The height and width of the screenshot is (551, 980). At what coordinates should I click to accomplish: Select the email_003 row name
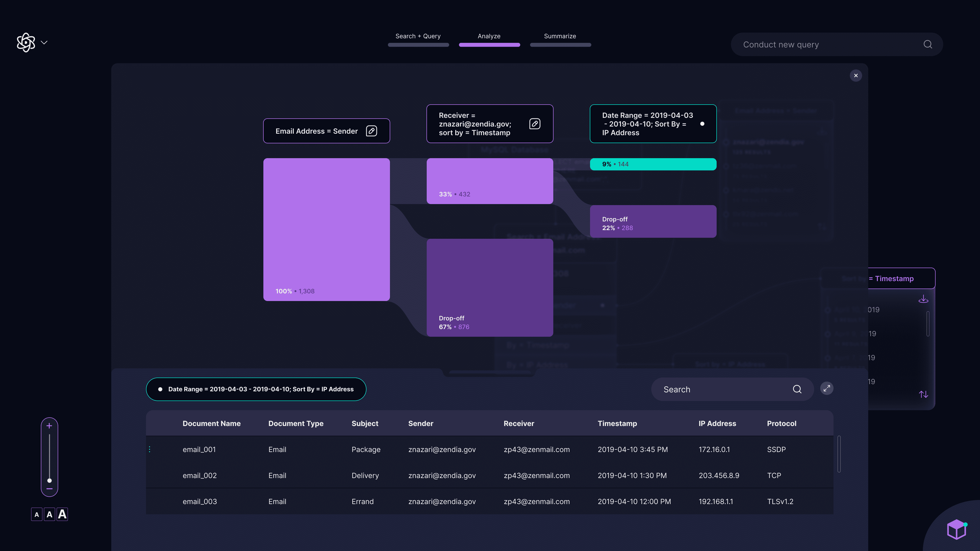tap(200, 502)
